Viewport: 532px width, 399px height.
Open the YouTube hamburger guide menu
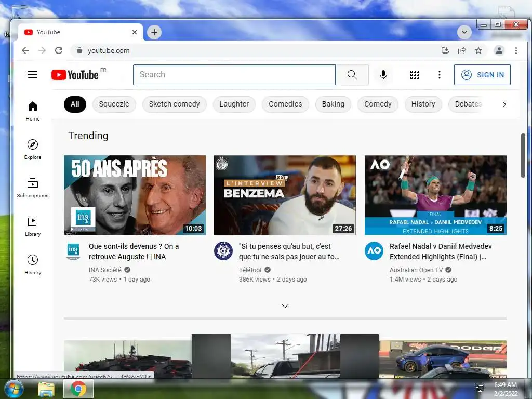[33, 75]
